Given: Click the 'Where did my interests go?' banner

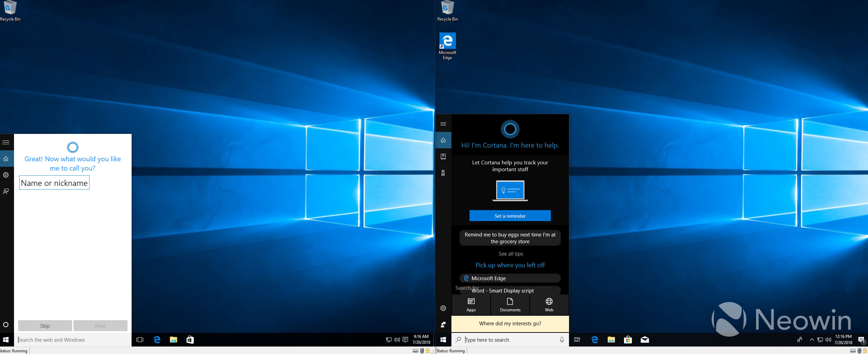Looking at the screenshot, I should 510,324.
